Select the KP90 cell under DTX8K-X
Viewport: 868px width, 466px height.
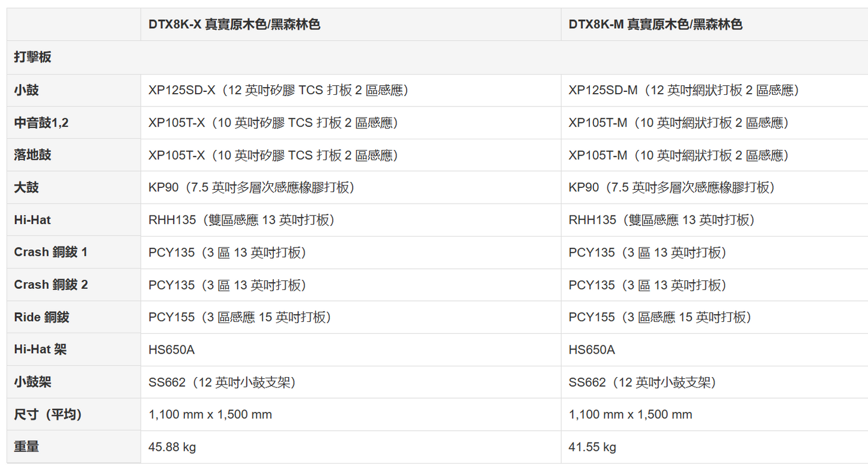[x=252, y=187]
